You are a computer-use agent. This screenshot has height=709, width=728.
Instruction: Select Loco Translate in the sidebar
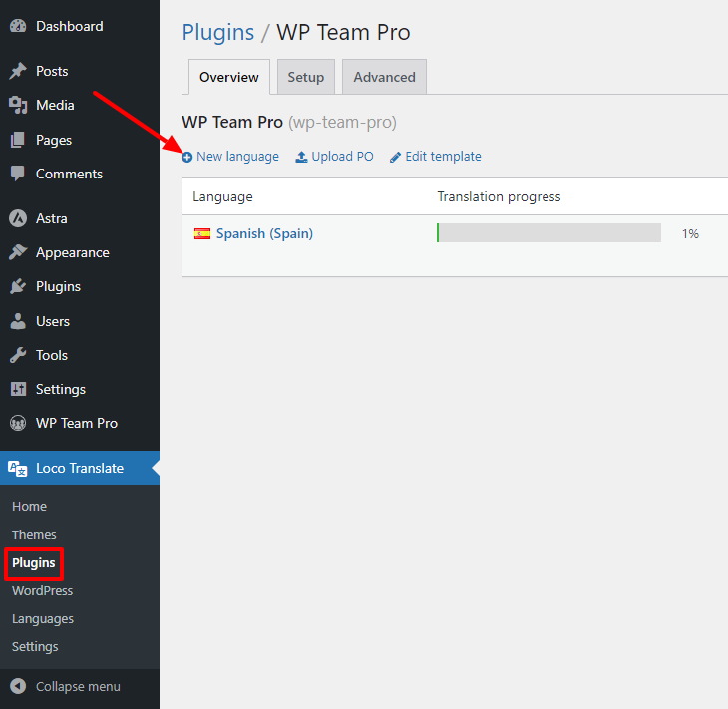coord(80,468)
